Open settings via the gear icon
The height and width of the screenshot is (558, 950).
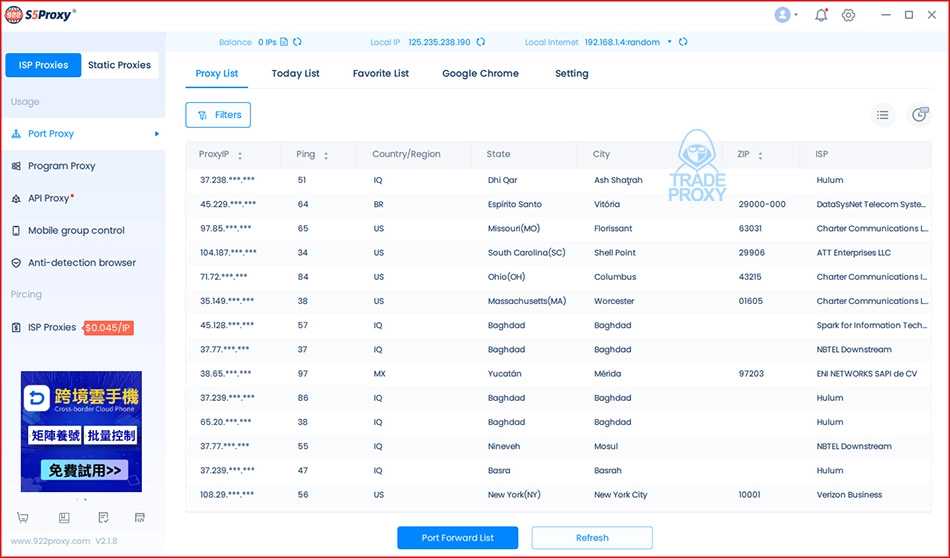tap(848, 15)
